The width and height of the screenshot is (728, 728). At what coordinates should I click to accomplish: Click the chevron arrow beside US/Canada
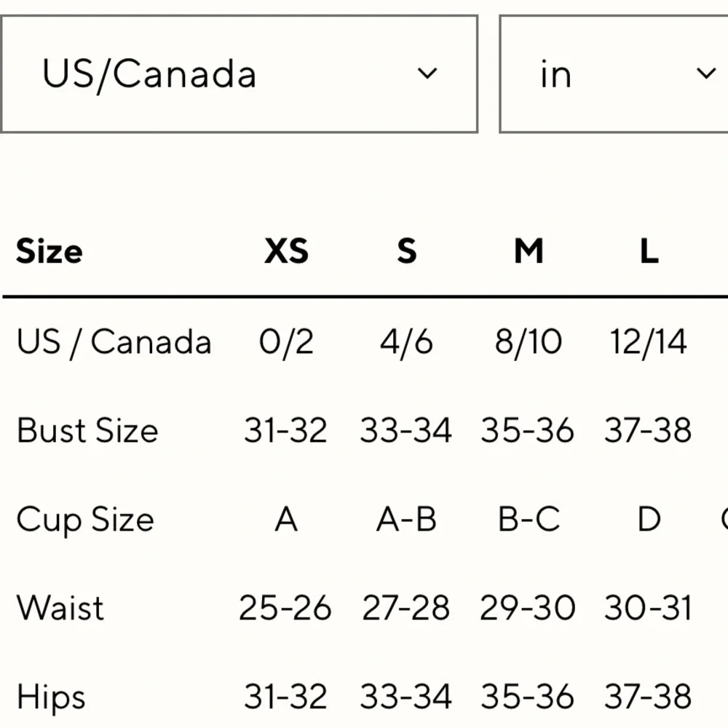click(x=427, y=74)
